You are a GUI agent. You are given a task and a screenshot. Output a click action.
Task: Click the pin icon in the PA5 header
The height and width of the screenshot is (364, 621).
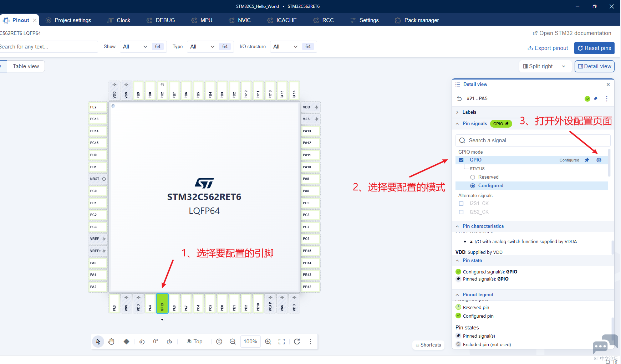click(596, 99)
